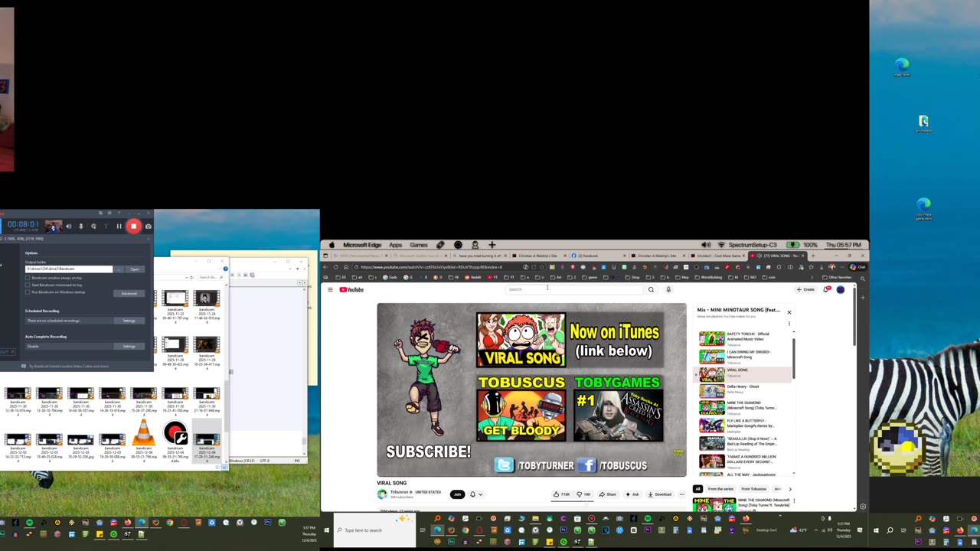This screenshot has height=551, width=980.
Task: Switch to 'have you tried turning it off' tab
Action: click(x=479, y=256)
